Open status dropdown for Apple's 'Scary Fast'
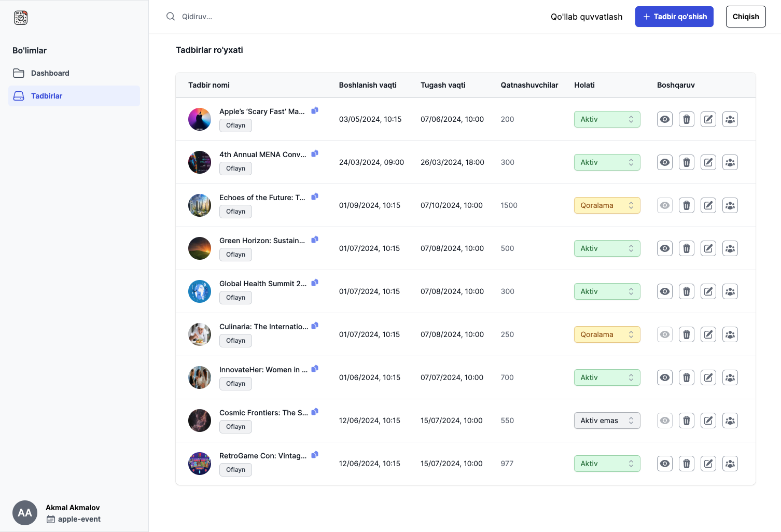The width and height of the screenshot is (781, 532). [x=607, y=119]
